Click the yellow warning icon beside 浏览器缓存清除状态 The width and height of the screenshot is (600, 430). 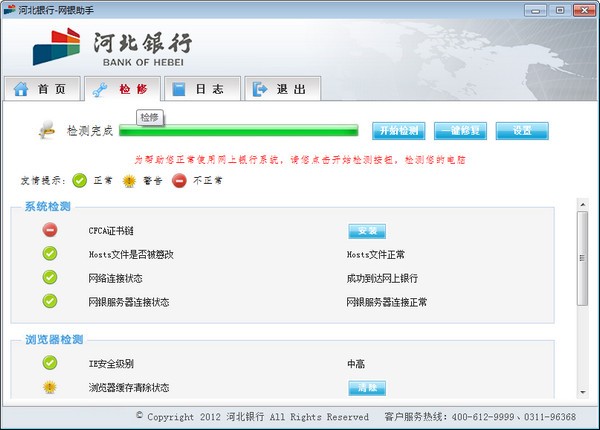pos(50,387)
